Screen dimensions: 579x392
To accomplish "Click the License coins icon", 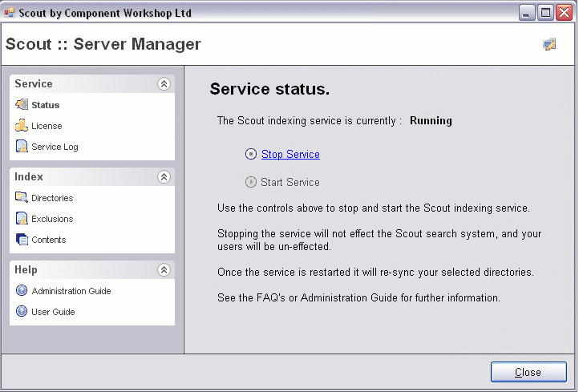I will [22, 126].
